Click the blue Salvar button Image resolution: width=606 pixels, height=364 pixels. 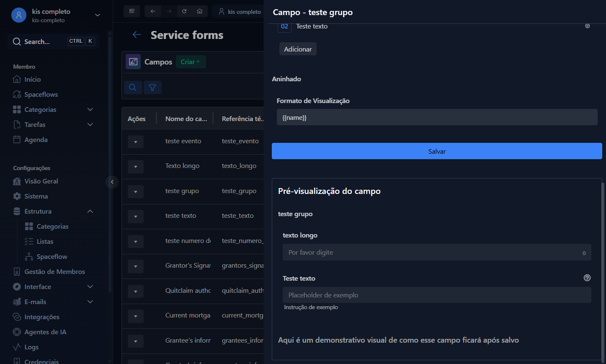[437, 151]
